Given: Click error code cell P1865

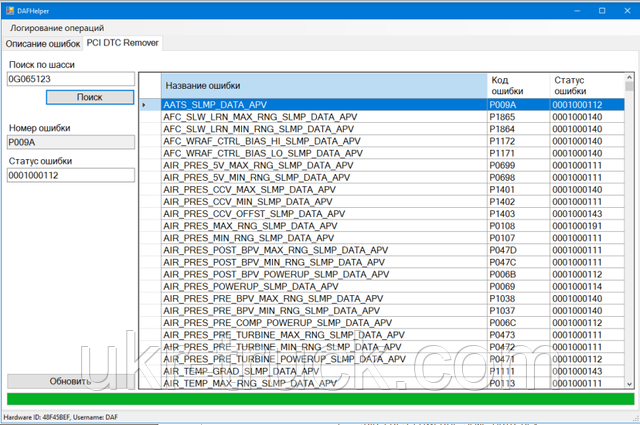Looking at the screenshot, I should (x=518, y=117).
